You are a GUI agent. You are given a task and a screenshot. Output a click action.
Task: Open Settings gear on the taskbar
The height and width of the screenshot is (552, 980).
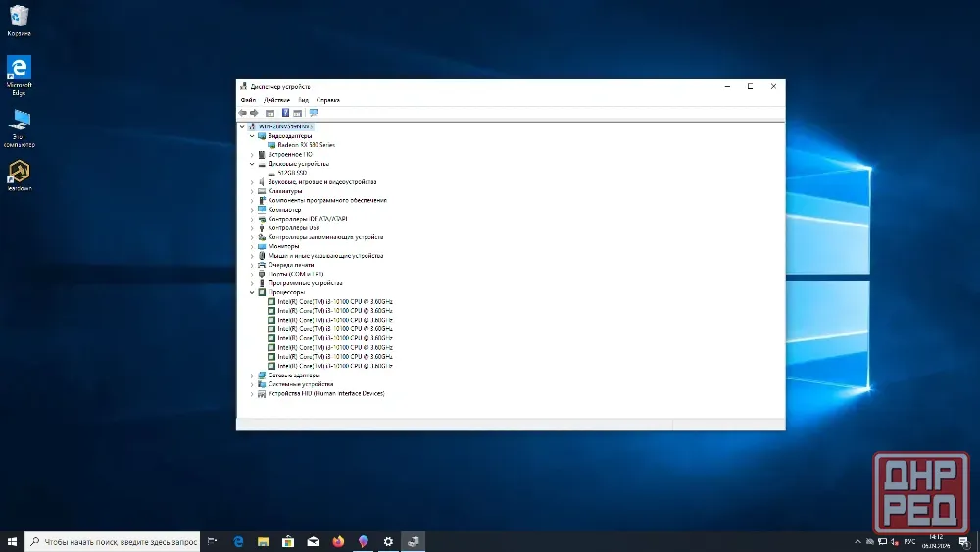click(388, 541)
